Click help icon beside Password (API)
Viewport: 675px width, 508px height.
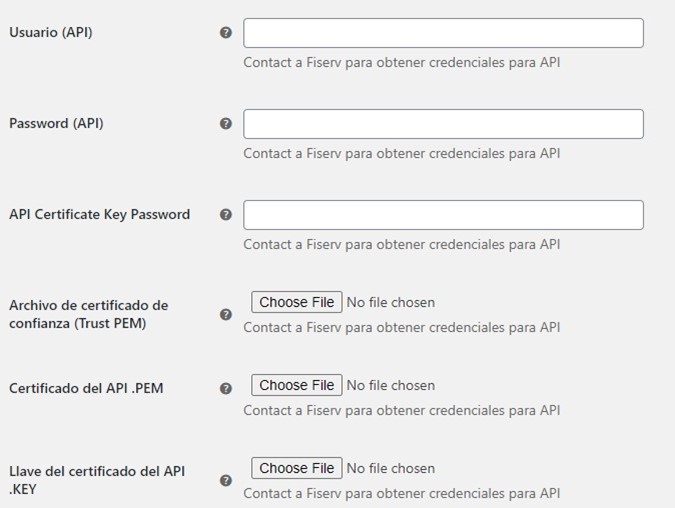[x=226, y=124]
